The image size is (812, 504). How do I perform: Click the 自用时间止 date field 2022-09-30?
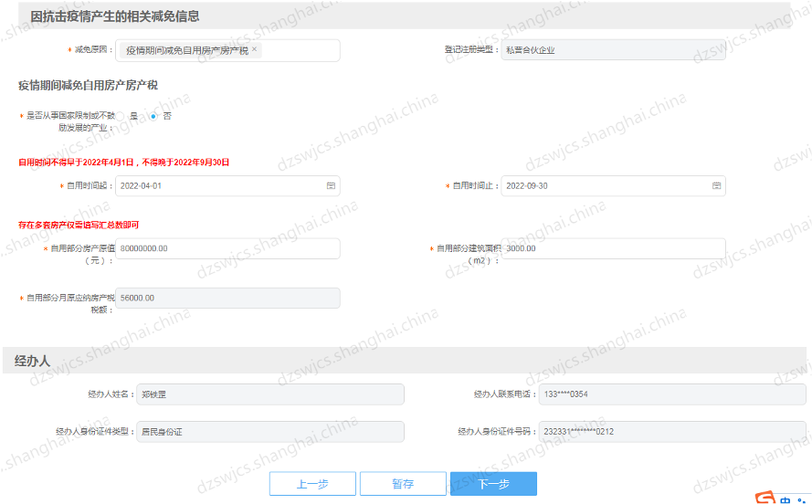(613, 185)
